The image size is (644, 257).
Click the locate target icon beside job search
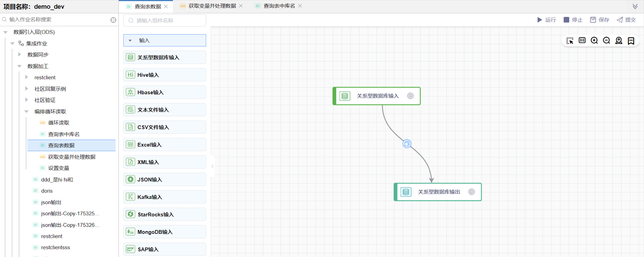tap(113, 20)
